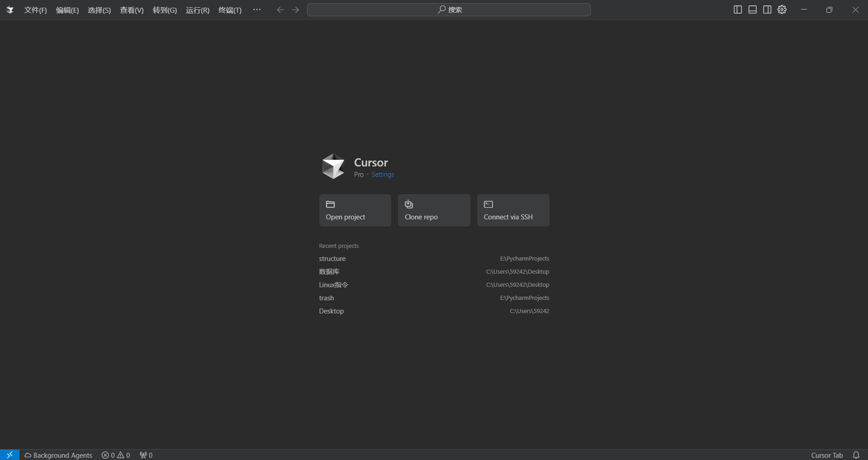The width and height of the screenshot is (868, 460).
Task: Open the Settings link under Cursor
Action: [x=383, y=175]
